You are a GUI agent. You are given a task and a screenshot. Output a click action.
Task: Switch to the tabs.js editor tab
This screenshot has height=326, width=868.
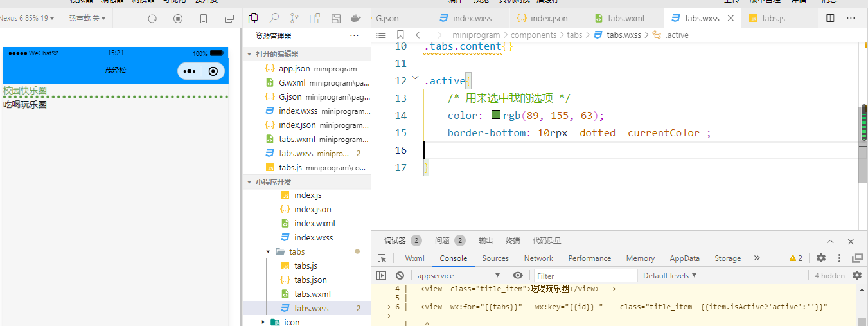click(774, 18)
